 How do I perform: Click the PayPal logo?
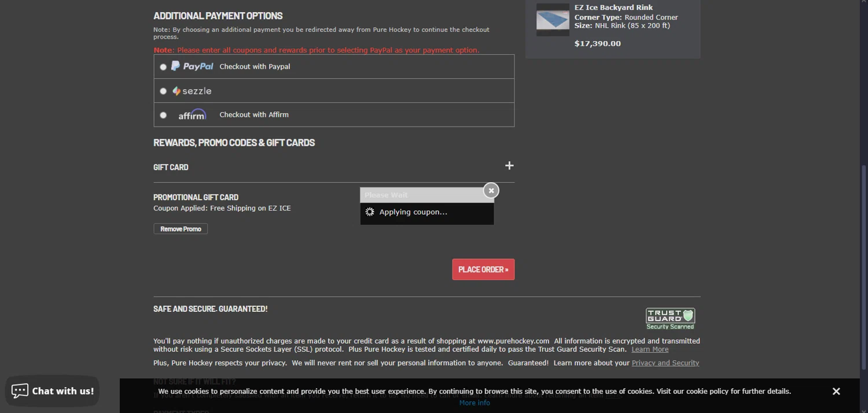pyautogui.click(x=192, y=66)
